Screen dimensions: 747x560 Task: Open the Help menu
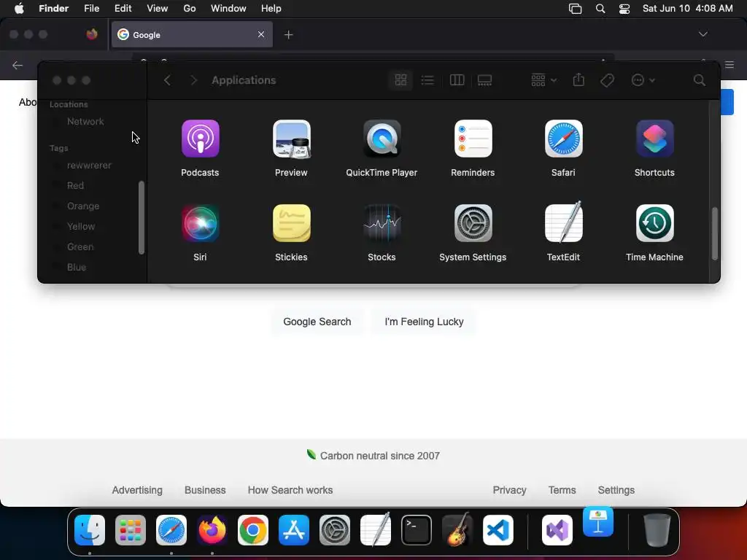pyautogui.click(x=271, y=9)
